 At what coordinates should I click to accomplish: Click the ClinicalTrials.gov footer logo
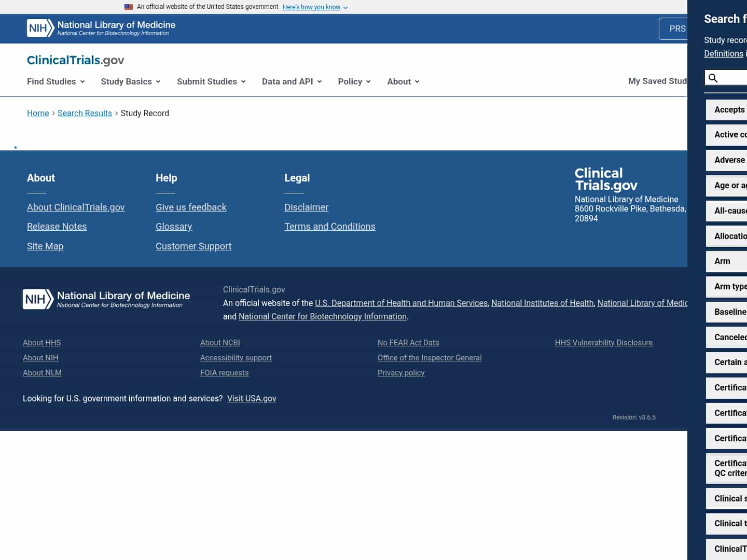click(606, 179)
